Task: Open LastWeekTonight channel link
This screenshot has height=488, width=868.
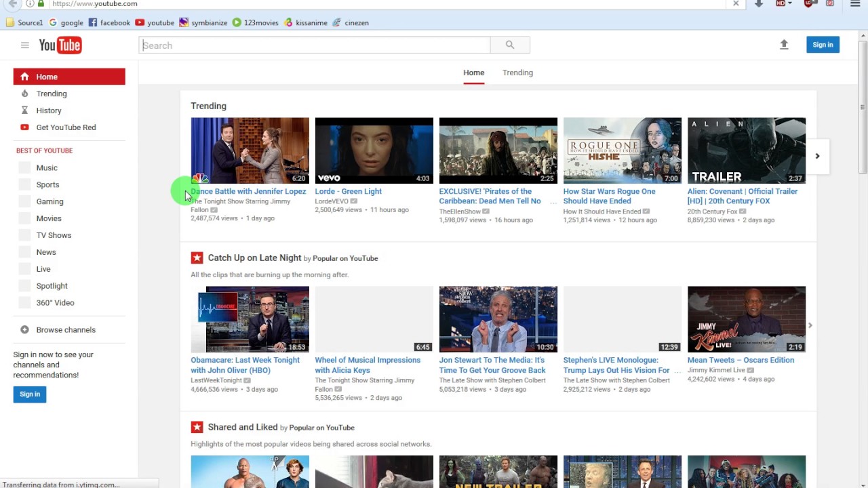Action: [x=216, y=380]
